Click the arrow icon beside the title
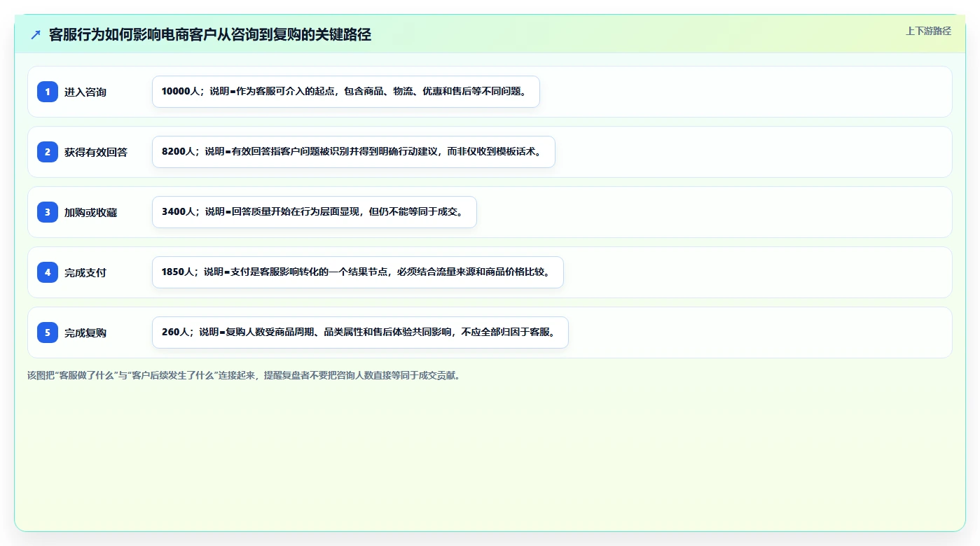This screenshot has height=546, width=980. [36, 35]
